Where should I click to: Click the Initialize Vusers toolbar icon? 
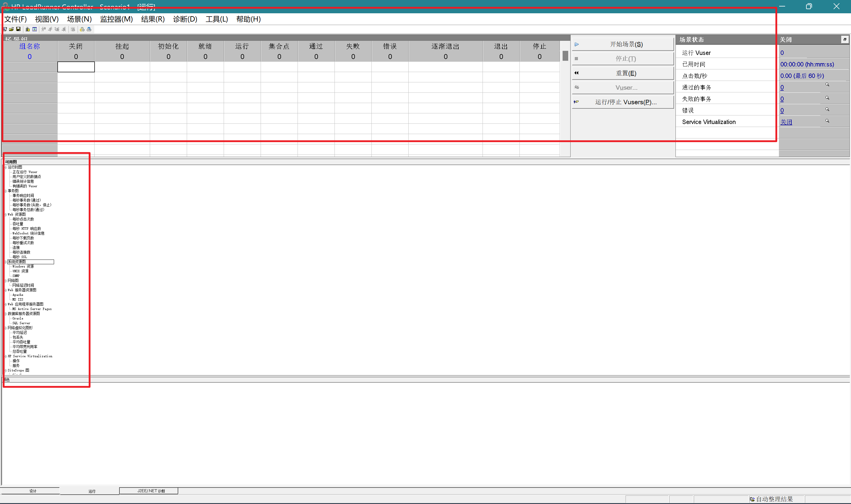coord(43,29)
